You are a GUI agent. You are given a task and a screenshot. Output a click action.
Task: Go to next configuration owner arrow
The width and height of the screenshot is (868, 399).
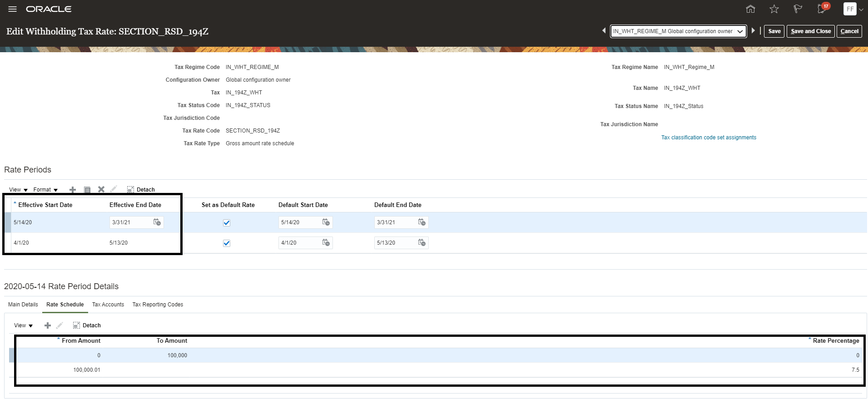[x=753, y=31]
